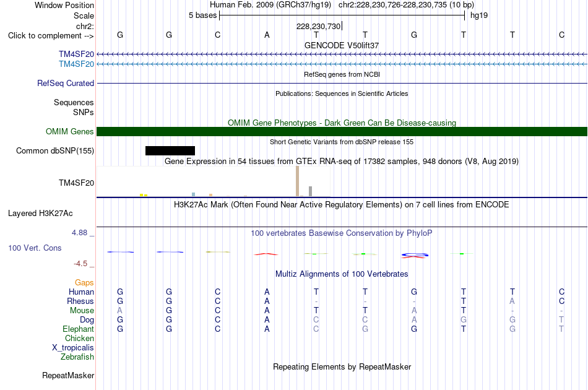
Task: Click the Sequences subtrack label
Action: tap(74, 102)
